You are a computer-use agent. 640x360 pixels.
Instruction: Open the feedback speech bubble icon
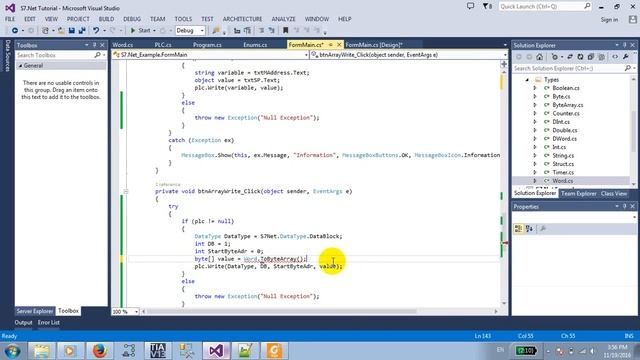(471, 6)
